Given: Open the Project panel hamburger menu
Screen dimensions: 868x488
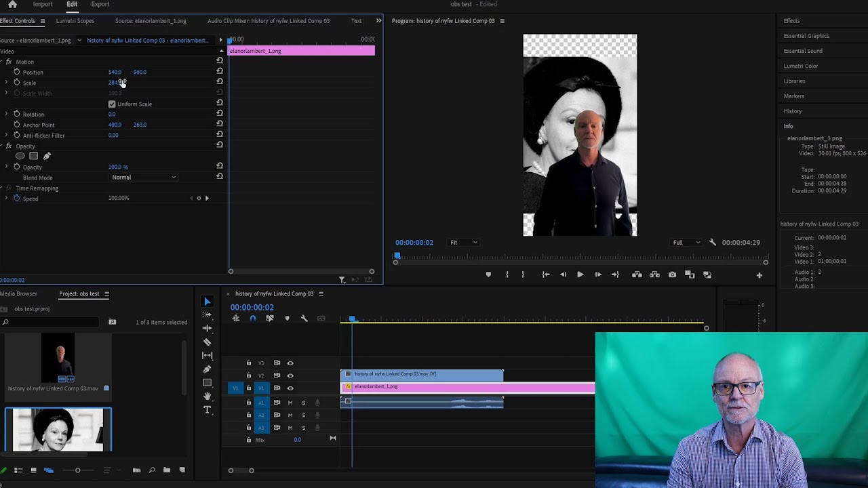Looking at the screenshot, I should coord(106,294).
